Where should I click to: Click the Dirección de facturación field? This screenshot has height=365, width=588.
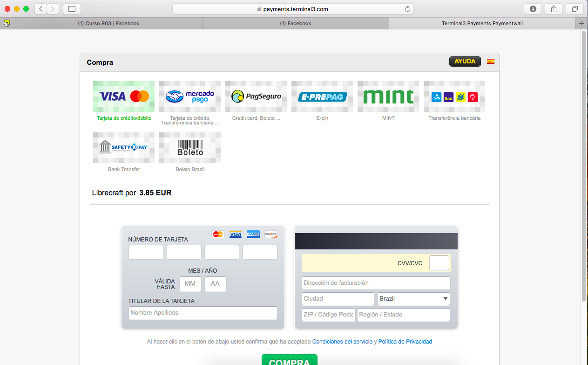tap(376, 283)
